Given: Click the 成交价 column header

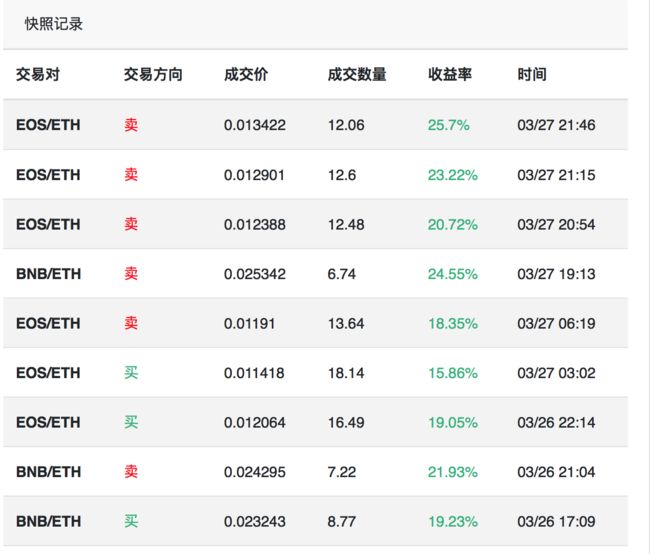Looking at the screenshot, I should pyautogui.click(x=246, y=75).
